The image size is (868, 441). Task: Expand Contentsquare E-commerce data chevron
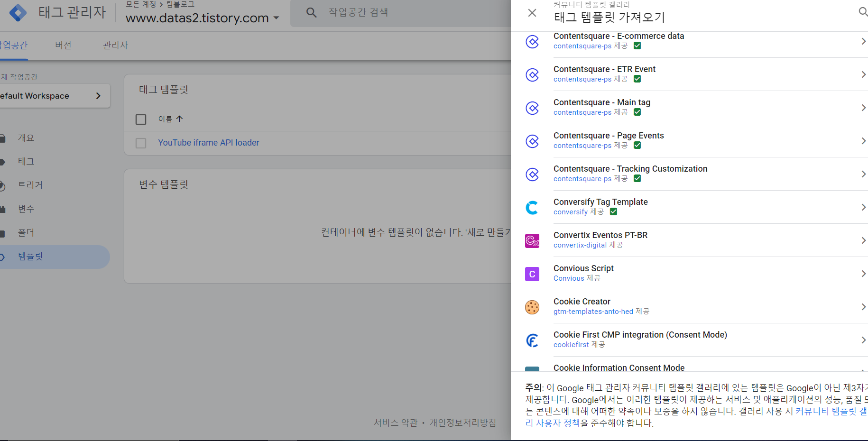pos(863,42)
